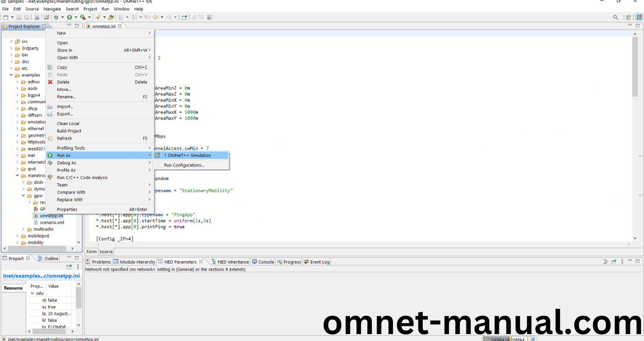Click the yellow Back navigation arrow
The image size is (644, 341).
155,17
